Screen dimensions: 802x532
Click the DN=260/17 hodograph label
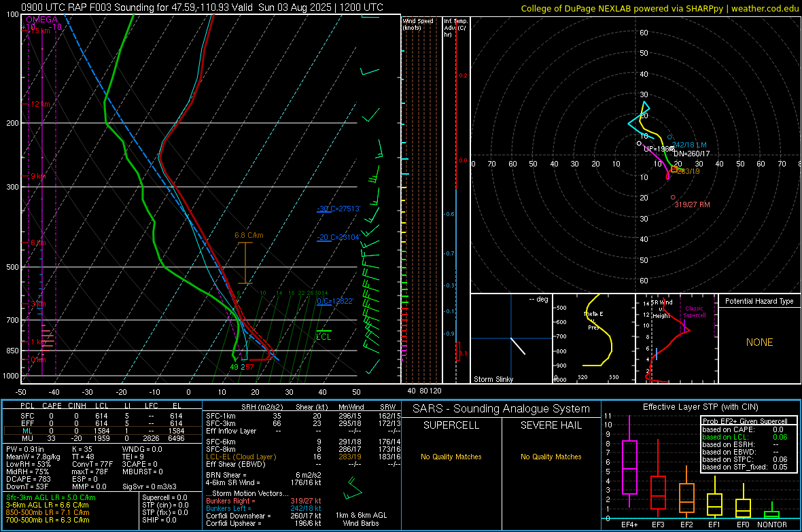click(691, 154)
